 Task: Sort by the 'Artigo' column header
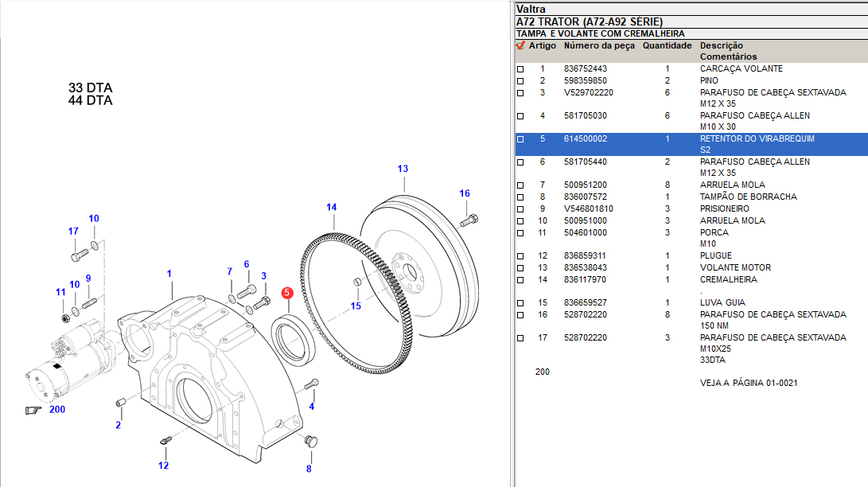[x=543, y=46]
